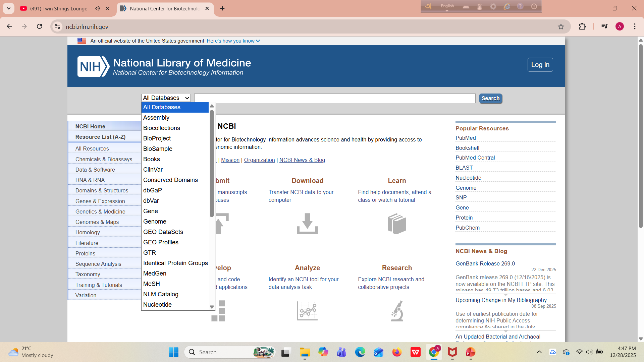
Task: Switch to the Twin Strings Lounge tab
Action: click(x=59, y=8)
